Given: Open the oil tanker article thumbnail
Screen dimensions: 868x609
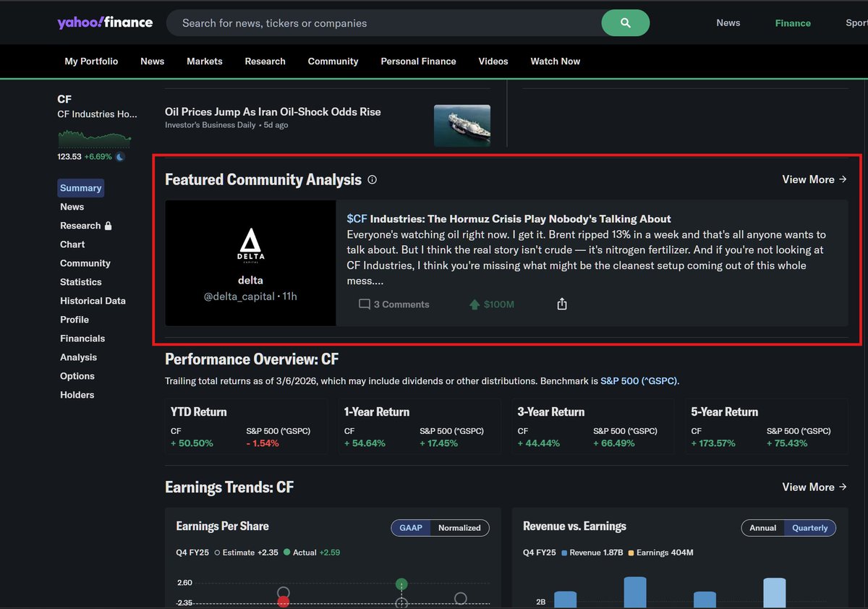Looking at the screenshot, I should pos(462,126).
